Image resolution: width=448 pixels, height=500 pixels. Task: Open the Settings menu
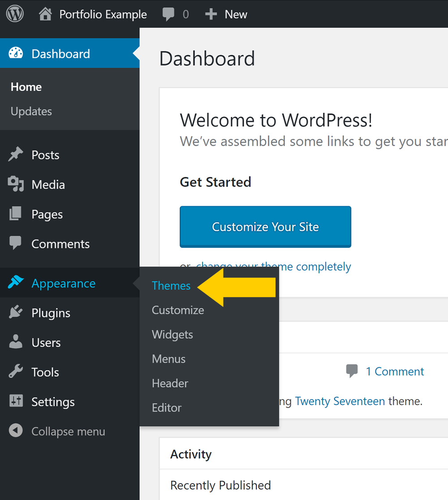coord(53,402)
